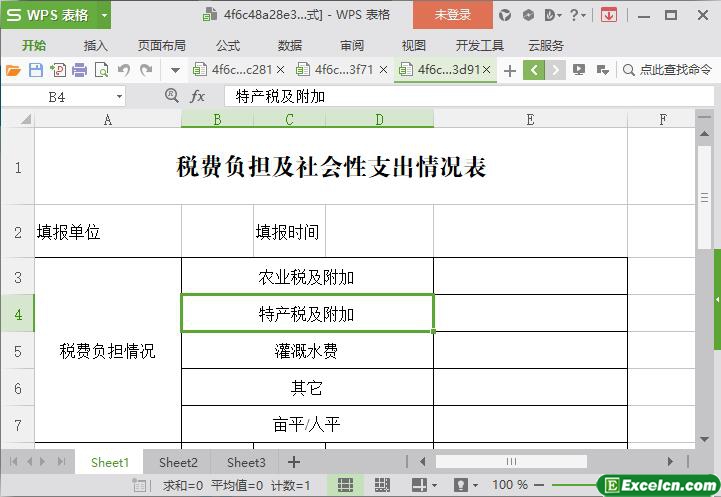Click the 点此查找命令 search command box
The width and height of the screenshot is (721, 497).
[668, 70]
